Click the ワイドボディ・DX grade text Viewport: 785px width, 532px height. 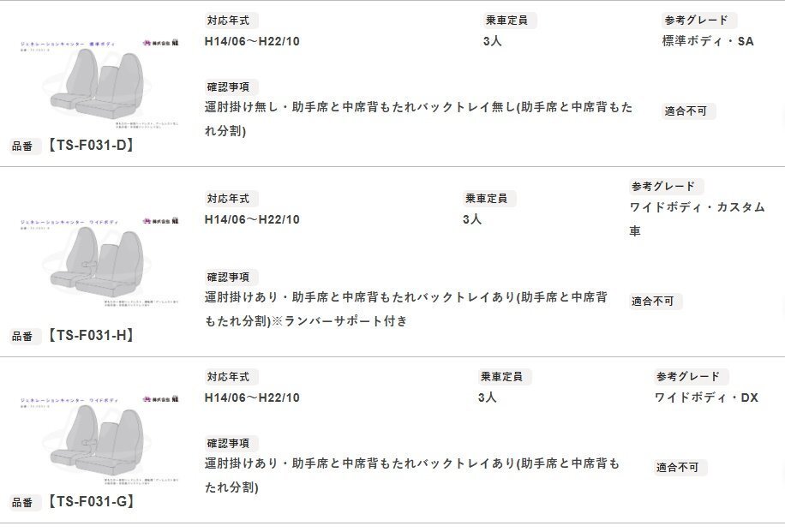tap(706, 398)
